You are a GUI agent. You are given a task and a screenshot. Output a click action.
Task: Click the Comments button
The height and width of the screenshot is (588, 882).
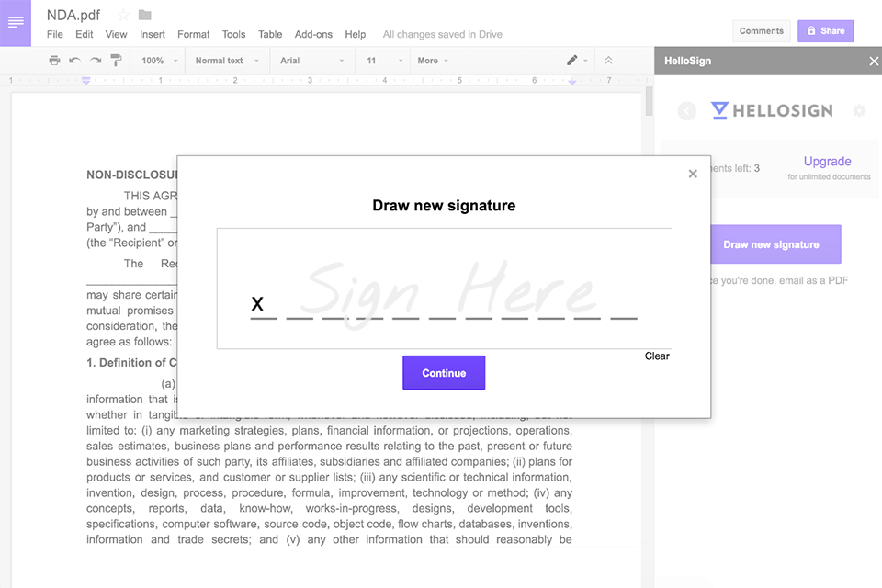pyautogui.click(x=761, y=31)
